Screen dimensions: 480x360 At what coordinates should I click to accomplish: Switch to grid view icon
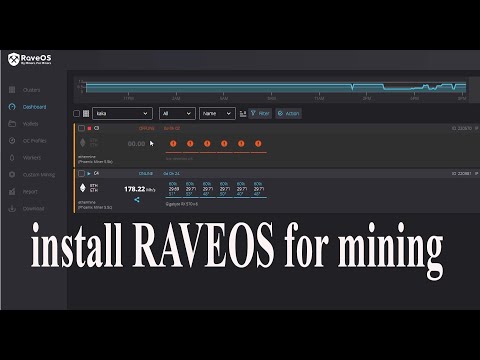point(86,113)
